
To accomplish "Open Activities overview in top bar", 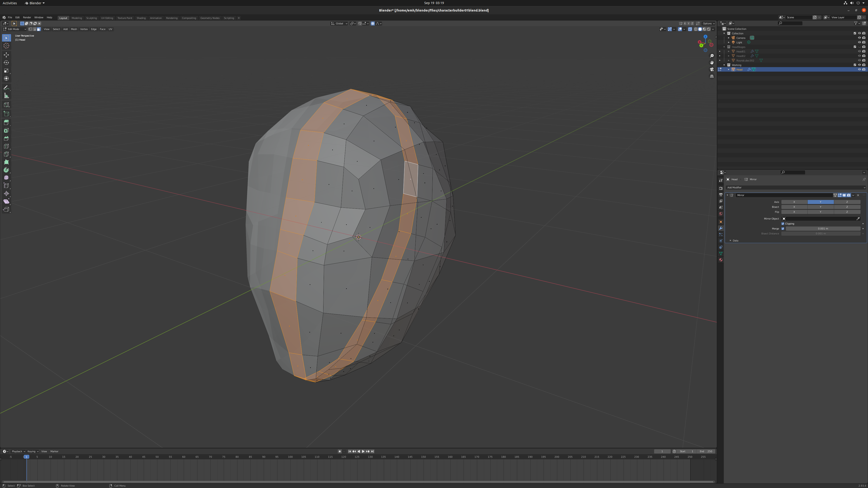I will 10,3.
